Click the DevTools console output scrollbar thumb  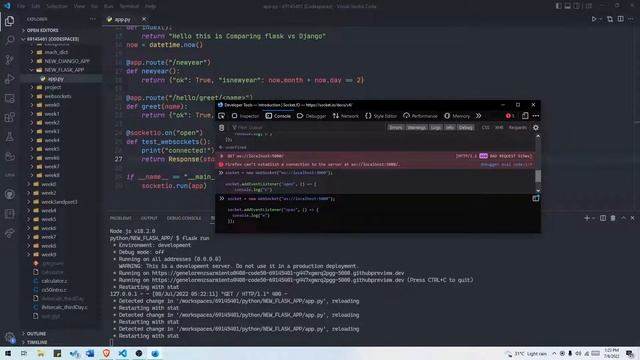[538, 176]
